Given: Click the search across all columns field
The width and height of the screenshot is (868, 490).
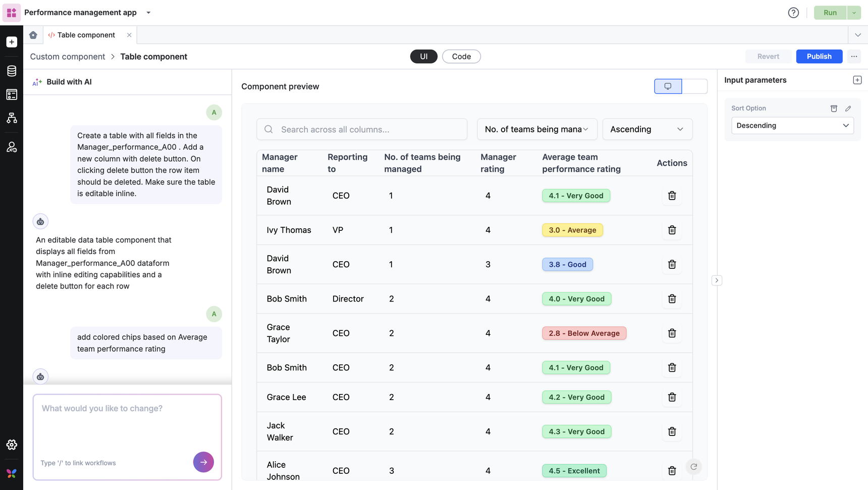Looking at the screenshot, I should pos(368,129).
